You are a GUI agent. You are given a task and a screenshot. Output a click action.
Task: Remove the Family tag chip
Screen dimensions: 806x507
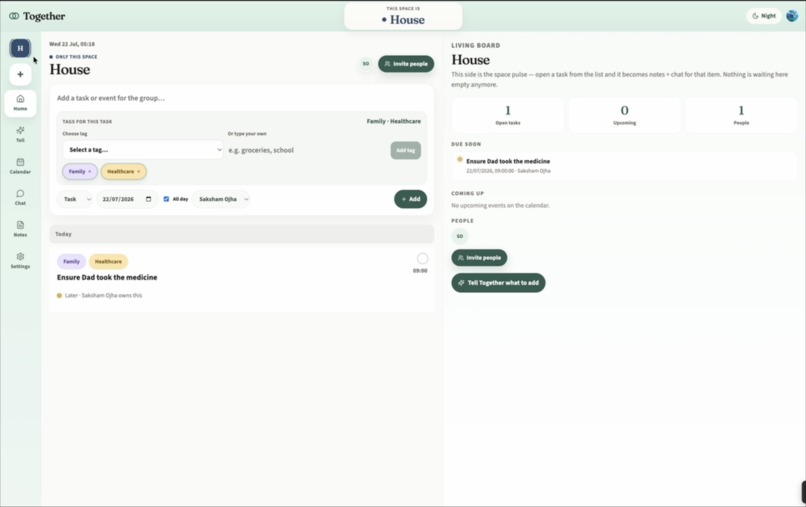pos(89,172)
